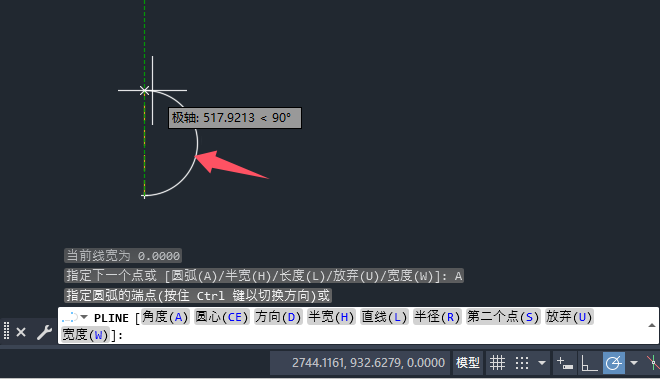Toggle dynamic input icon

pyautogui.click(x=565, y=363)
